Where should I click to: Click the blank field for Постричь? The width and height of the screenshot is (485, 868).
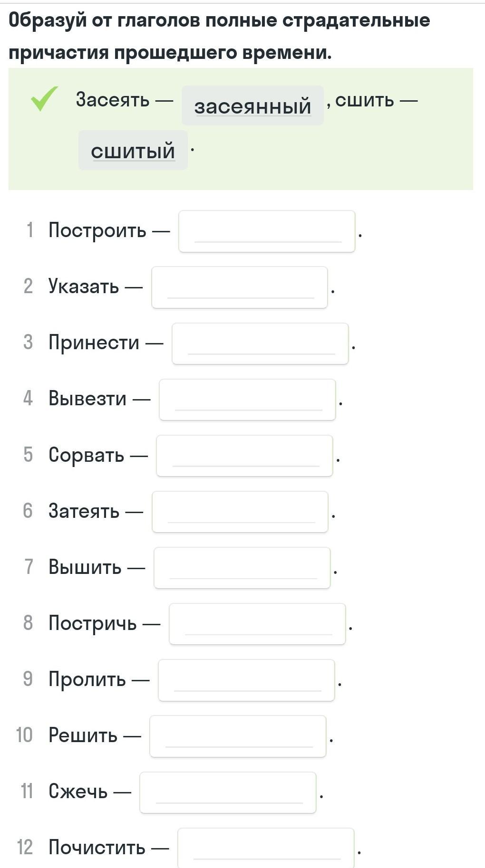[257, 624]
